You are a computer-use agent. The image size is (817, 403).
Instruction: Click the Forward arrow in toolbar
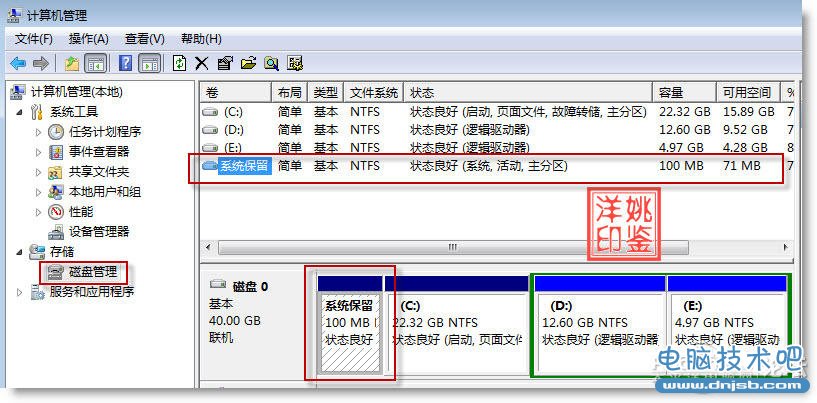(41, 64)
